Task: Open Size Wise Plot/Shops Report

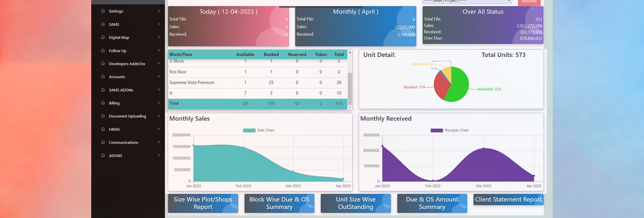Action: [203, 203]
